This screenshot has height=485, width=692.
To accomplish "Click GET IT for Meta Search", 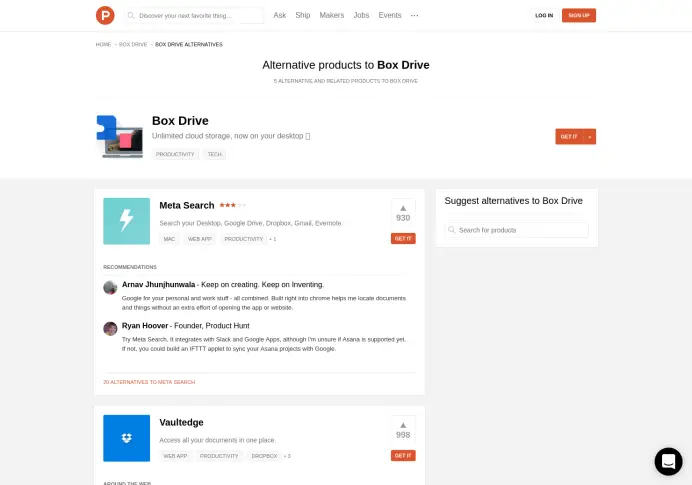I will pos(403,238).
